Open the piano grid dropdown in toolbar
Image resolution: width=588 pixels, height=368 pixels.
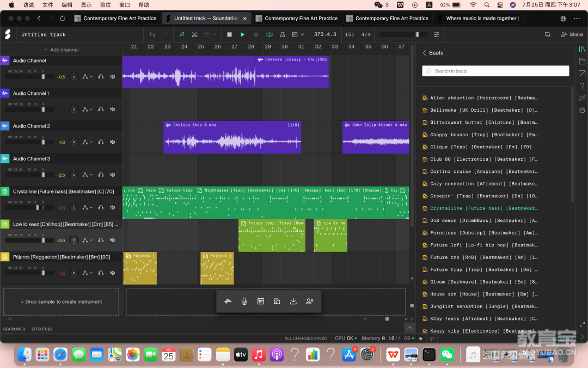[x=298, y=34]
